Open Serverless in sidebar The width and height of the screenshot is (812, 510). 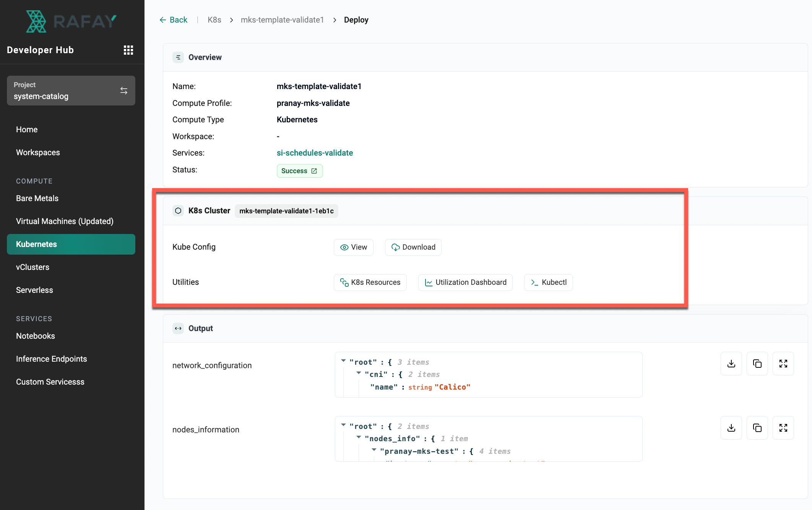pos(34,290)
